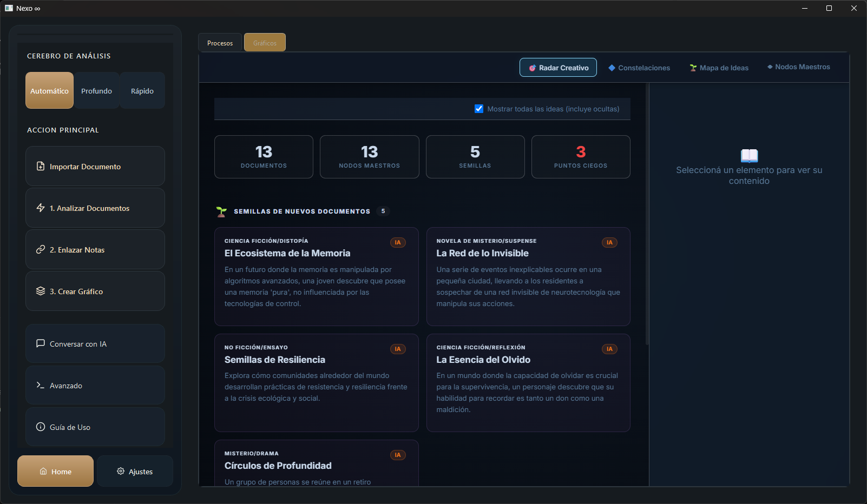867x504 pixels.
Task: Click the CIENCIA FICCIÓN/DISTOPÍA genre label
Action: click(x=266, y=241)
